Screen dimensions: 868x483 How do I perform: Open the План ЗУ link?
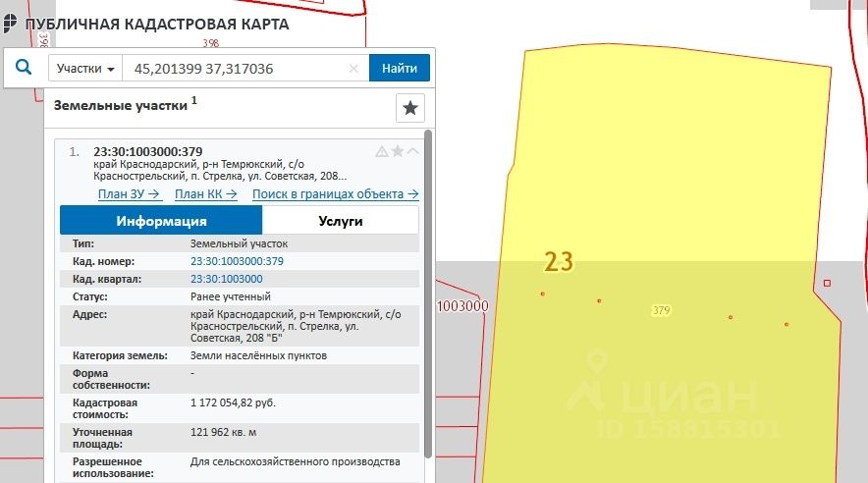pos(128,193)
